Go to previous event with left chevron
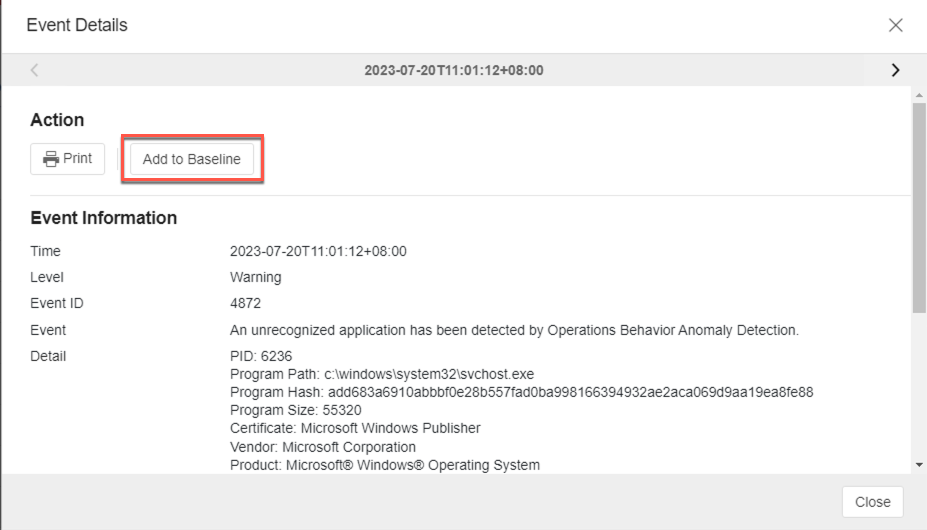This screenshot has height=530, width=927. [x=35, y=70]
